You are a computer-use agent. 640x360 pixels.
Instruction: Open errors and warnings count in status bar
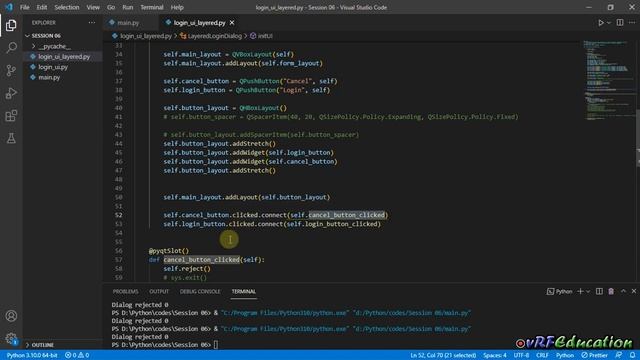coord(77,355)
